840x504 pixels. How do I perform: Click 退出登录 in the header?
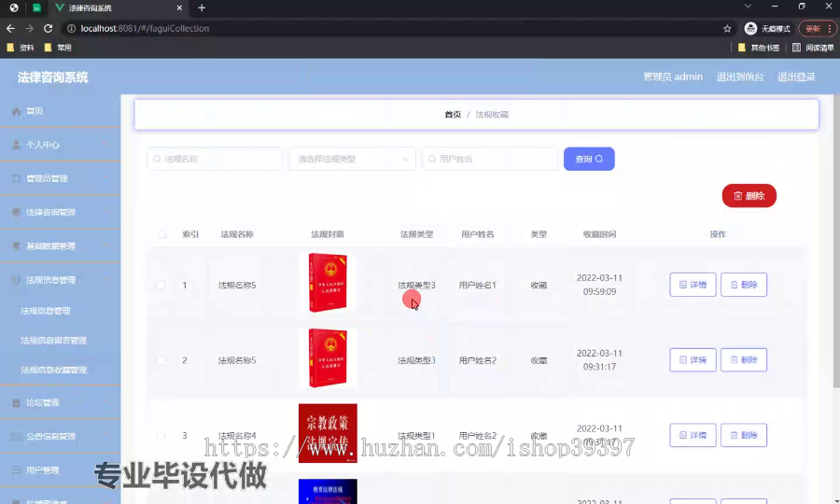(x=797, y=77)
